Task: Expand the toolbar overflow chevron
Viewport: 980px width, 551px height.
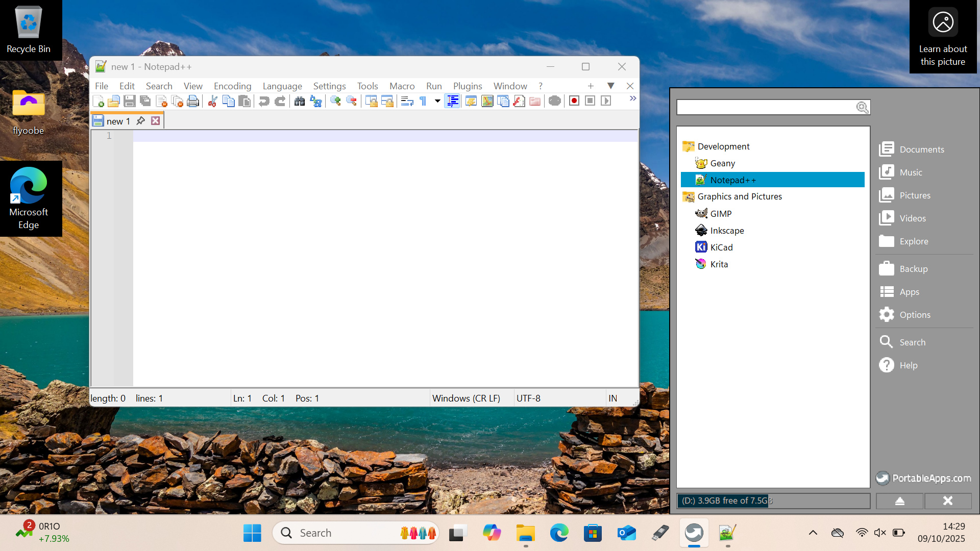Action: (633, 98)
